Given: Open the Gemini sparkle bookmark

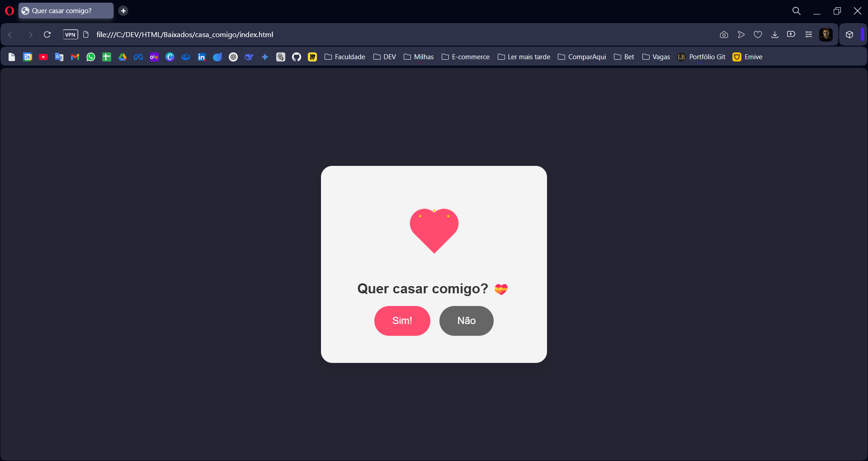Looking at the screenshot, I should (x=265, y=57).
